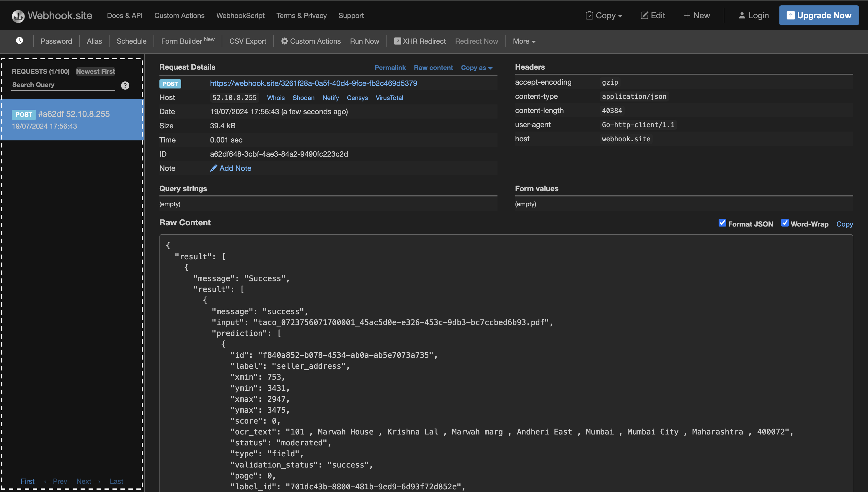Click the plus icon for New

coord(687,16)
